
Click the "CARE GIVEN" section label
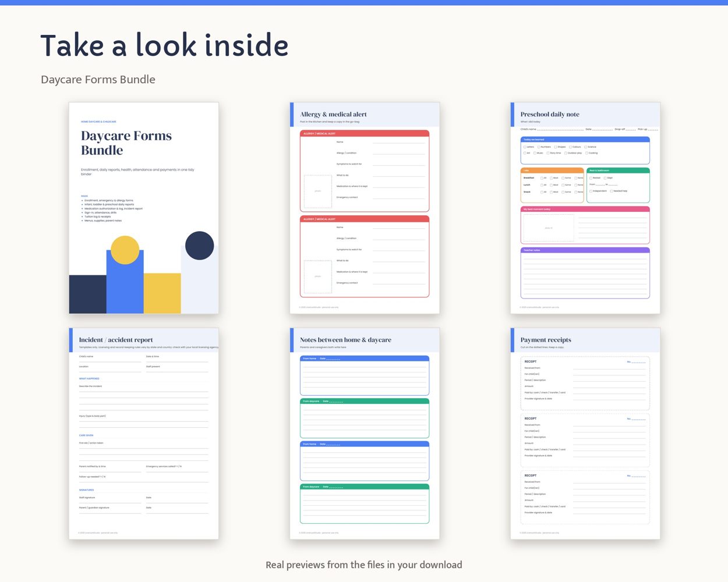[x=86, y=435]
